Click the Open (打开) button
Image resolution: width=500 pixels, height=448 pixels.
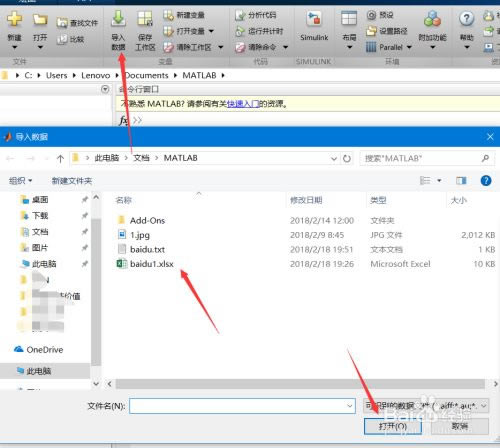coord(393,426)
